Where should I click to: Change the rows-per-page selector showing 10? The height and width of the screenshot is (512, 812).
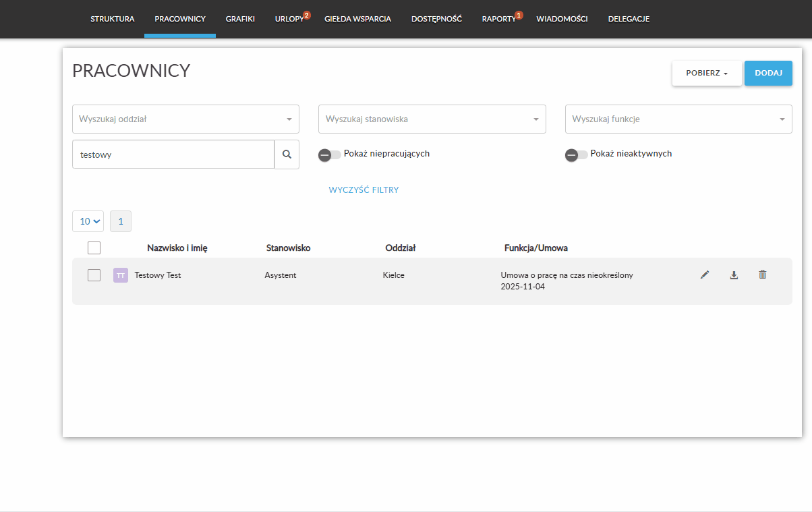88,221
